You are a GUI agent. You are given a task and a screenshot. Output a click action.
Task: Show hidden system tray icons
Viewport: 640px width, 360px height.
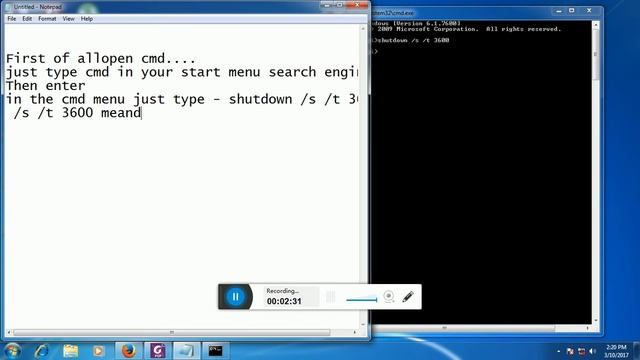558,351
